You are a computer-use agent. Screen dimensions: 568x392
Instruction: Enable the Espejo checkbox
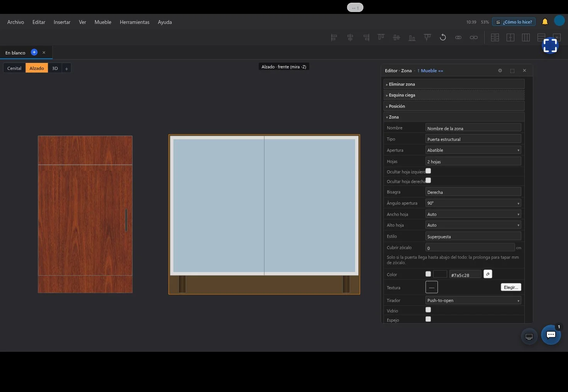tap(428, 319)
